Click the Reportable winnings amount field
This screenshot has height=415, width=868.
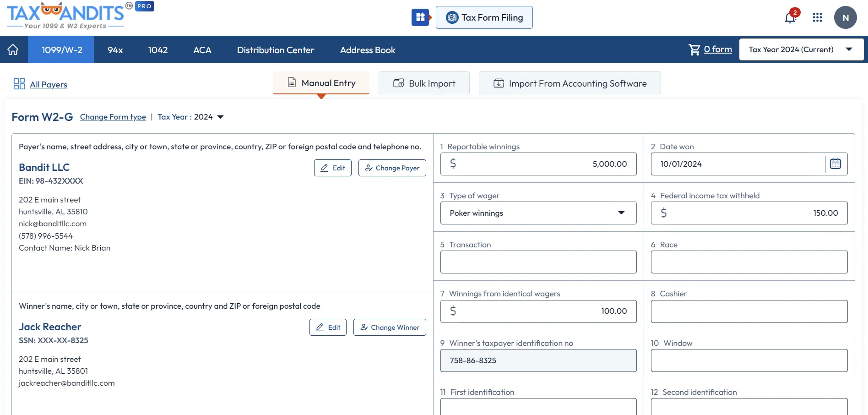click(x=538, y=164)
